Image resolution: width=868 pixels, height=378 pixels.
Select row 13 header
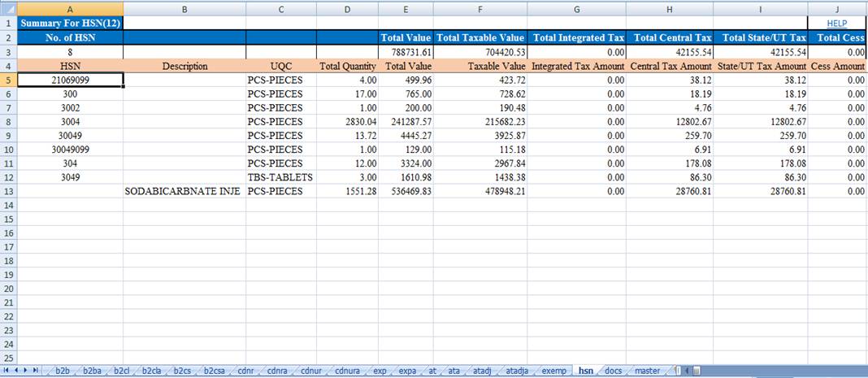8,191
